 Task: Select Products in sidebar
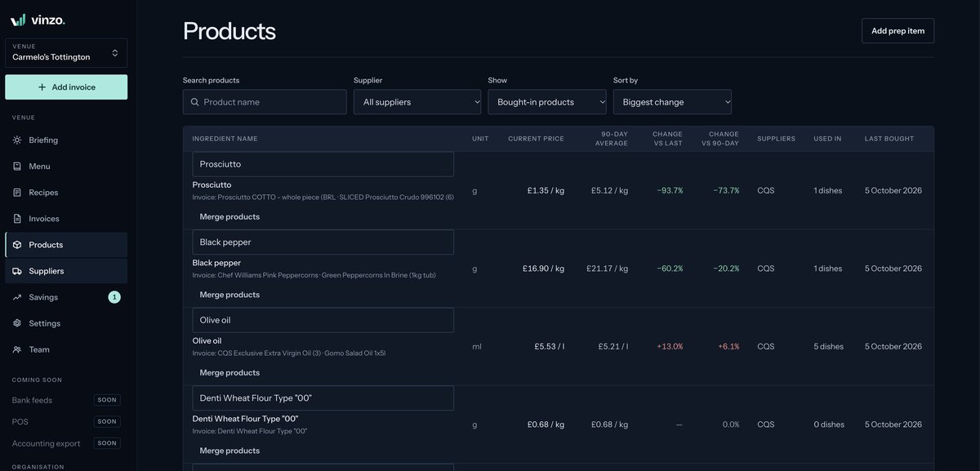click(66, 245)
